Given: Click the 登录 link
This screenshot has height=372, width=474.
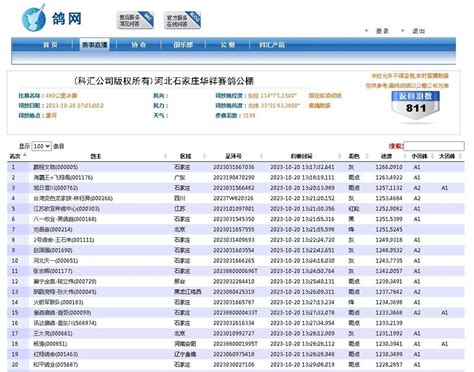Looking at the screenshot, I should click(x=382, y=31).
